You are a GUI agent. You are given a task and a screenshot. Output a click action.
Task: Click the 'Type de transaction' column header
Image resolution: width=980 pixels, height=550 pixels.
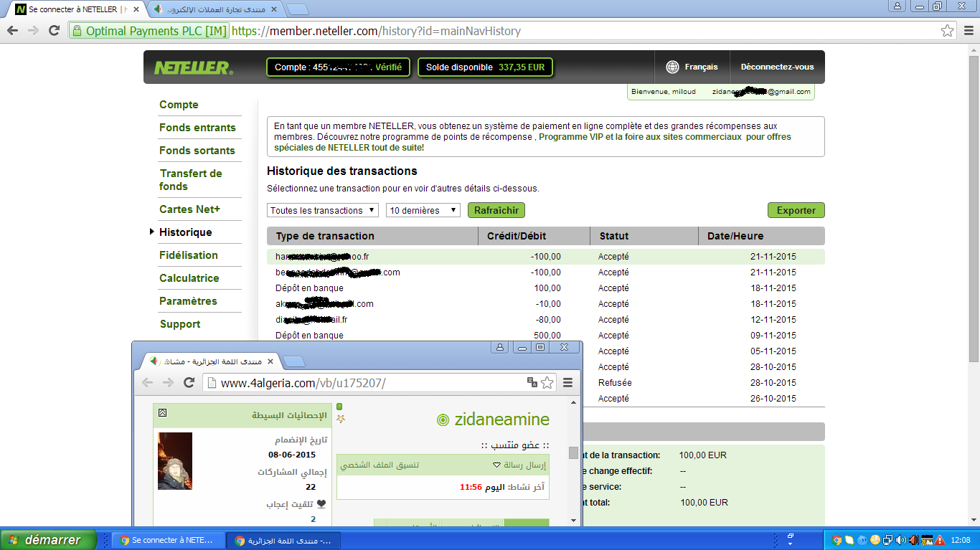(x=372, y=236)
